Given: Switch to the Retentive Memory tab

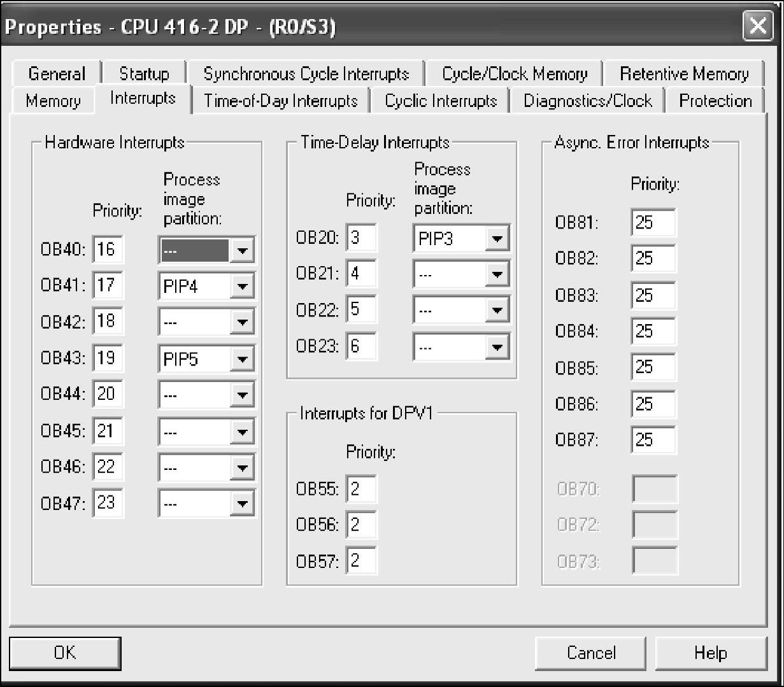Looking at the screenshot, I should coord(684,74).
